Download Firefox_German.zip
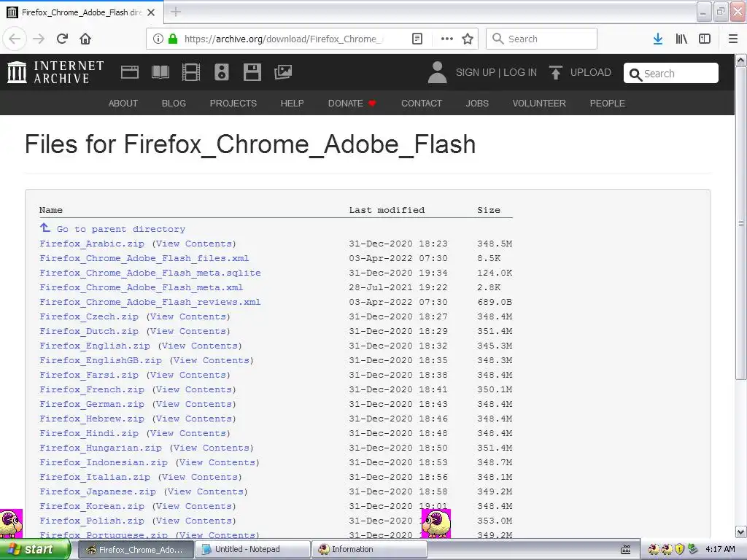The width and height of the screenshot is (747, 560). [x=92, y=404]
